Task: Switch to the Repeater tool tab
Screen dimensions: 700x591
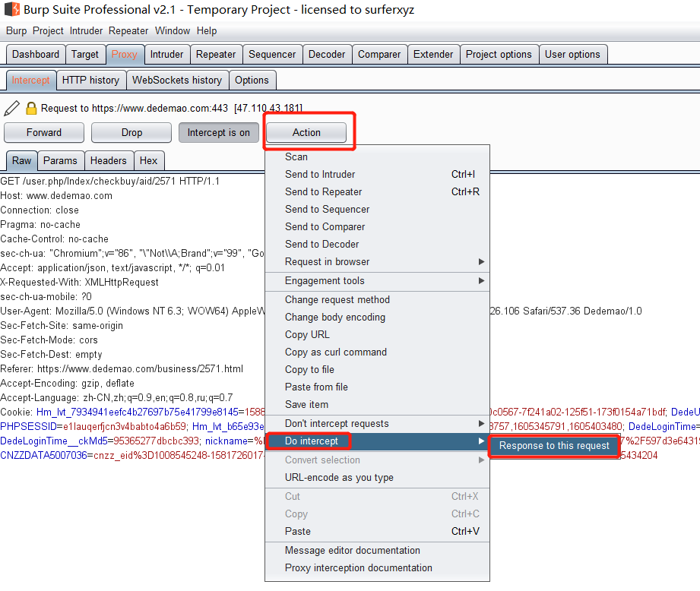Action: pos(216,55)
